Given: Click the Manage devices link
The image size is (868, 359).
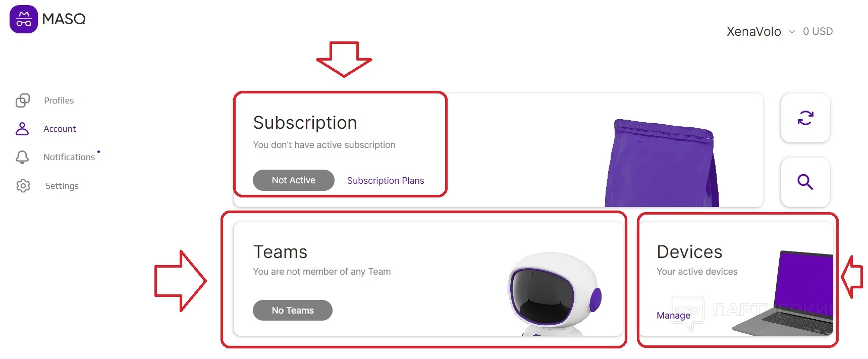Looking at the screenshot, I should coord(673,316).
